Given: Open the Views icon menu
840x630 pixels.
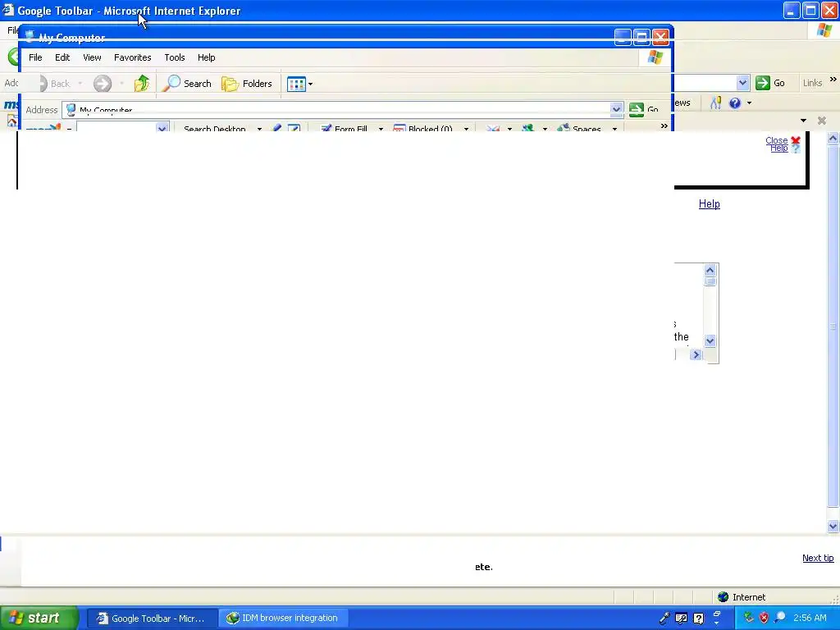Looking at the screenshot, I should click(299, 84).
